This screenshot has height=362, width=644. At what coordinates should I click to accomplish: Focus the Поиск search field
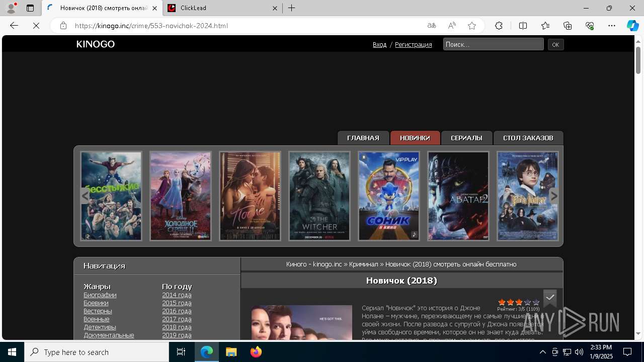click(493, 44)
